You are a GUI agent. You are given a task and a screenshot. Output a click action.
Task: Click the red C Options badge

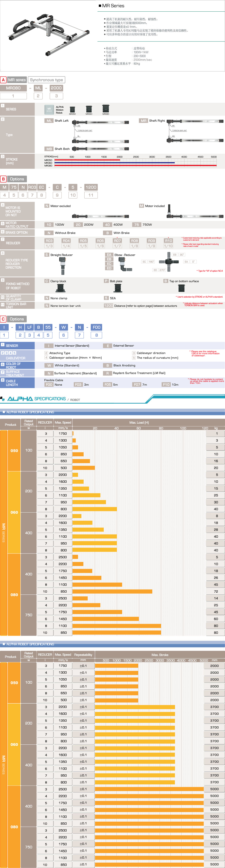pos(3,319)
